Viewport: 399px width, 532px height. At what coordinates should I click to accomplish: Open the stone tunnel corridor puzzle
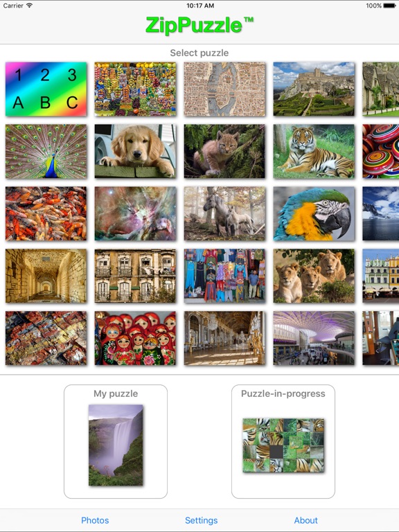(46, 276)
